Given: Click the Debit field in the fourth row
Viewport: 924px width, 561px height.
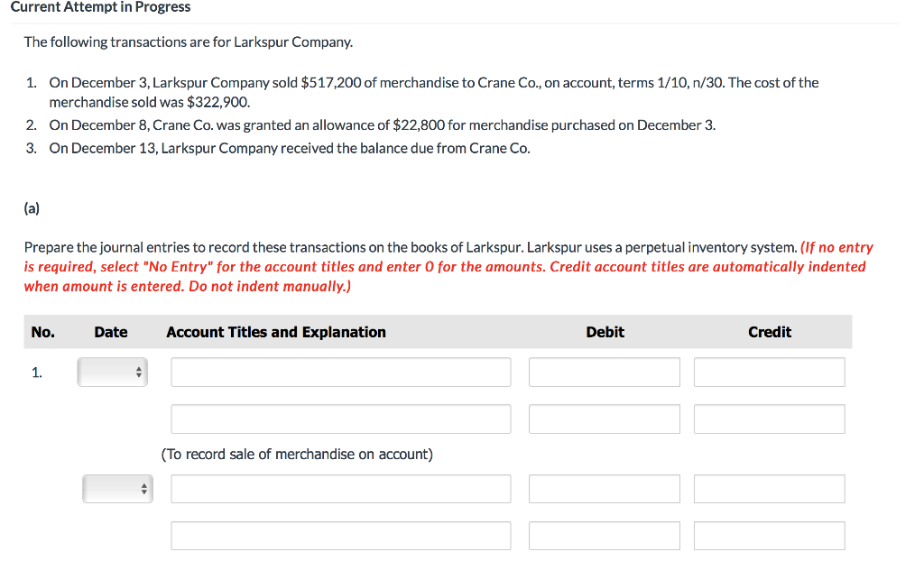Looking at the screenshot, I should (605, 535).
